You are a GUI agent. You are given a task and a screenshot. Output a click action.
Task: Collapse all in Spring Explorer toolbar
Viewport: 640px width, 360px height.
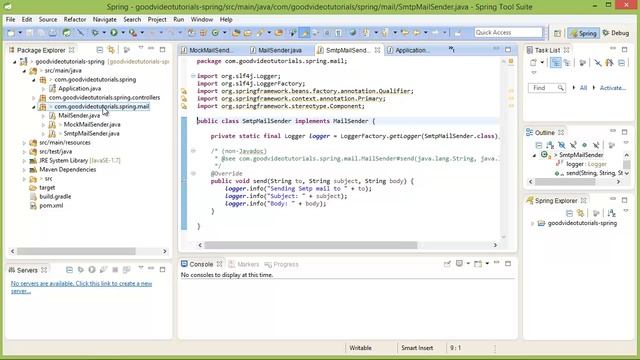569,213
